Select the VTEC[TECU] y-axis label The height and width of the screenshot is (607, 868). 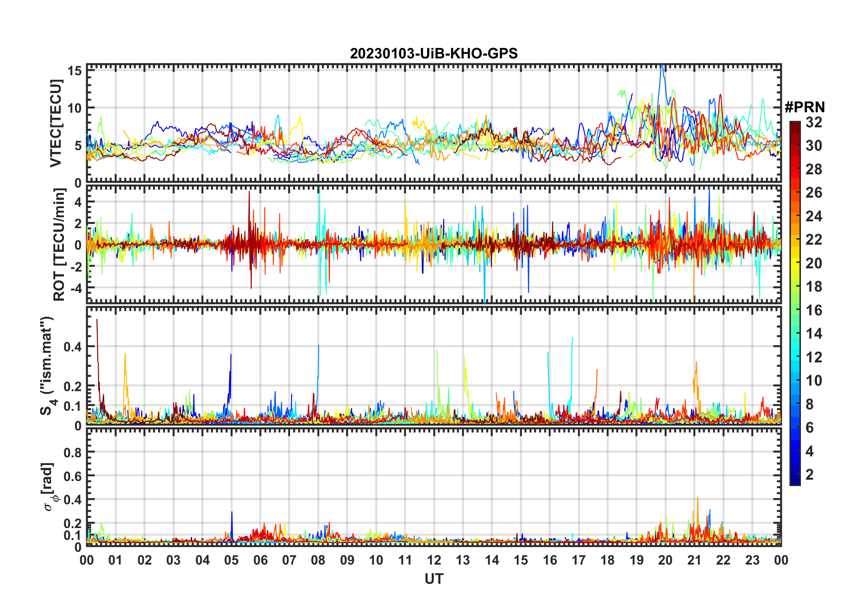pos(56,123)
